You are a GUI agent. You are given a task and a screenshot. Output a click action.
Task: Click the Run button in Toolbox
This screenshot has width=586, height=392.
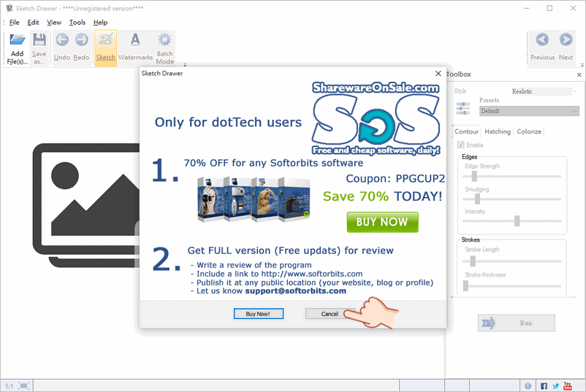pyautogui.click(x=516, y=323)
